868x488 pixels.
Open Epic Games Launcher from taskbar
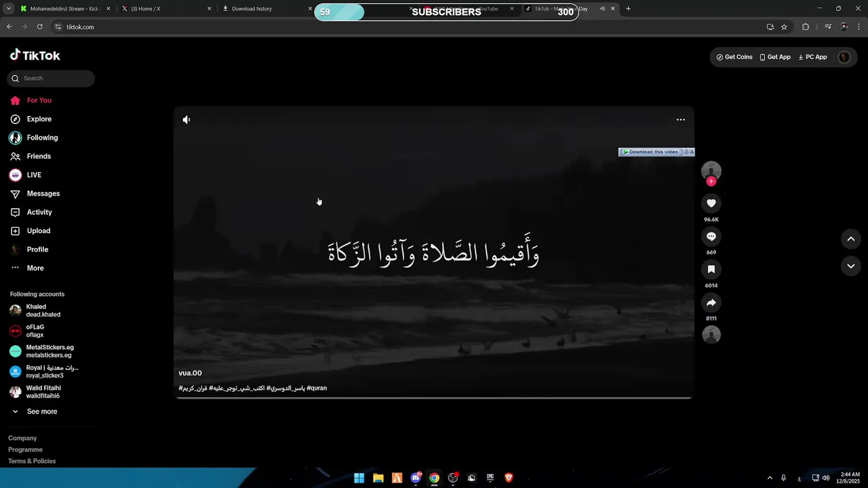[490, 478]
